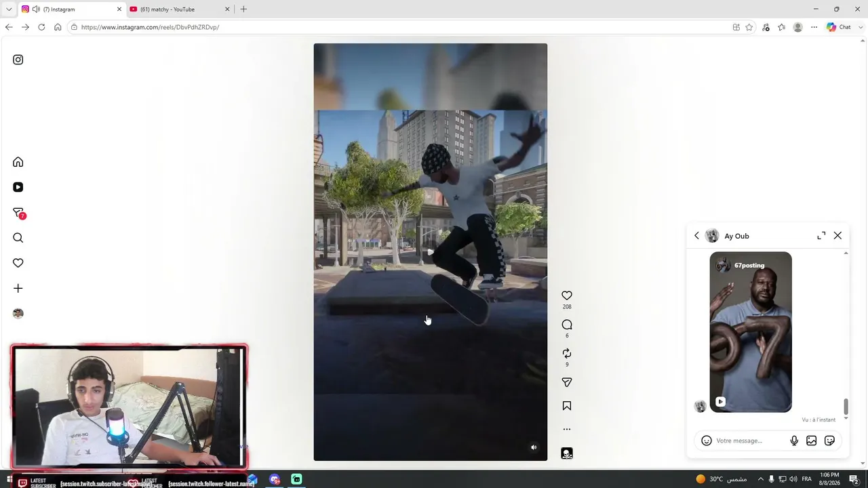Open the weather widget showing 30°C
Screen dimensions: 868x488
[x=722, y=479]
